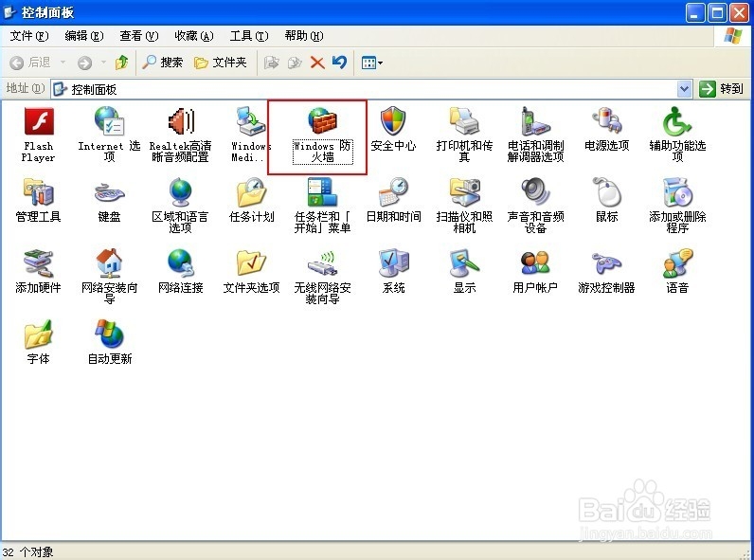The image size is (754, 560).
Task: Open the 安全中心 shield icon
Action: pos(393,121)
